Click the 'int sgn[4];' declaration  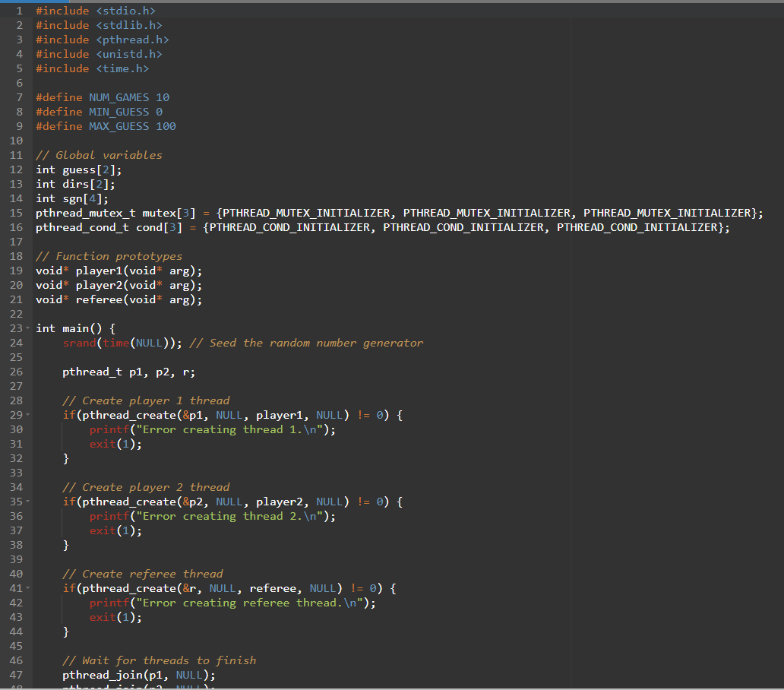tap(72, 198)
